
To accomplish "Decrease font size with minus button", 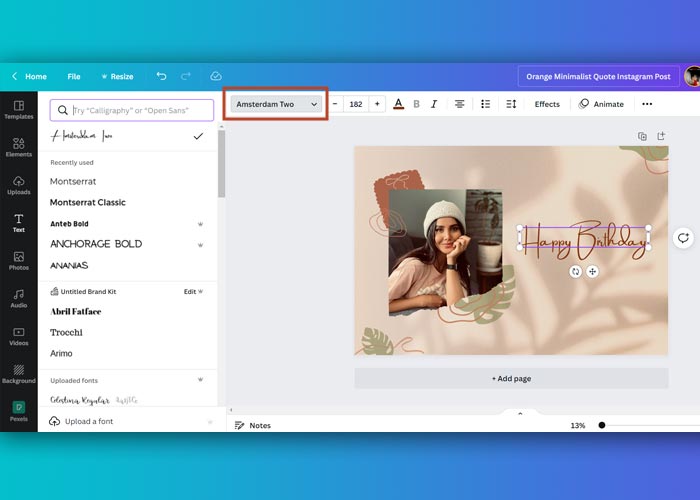I will 335,104.
